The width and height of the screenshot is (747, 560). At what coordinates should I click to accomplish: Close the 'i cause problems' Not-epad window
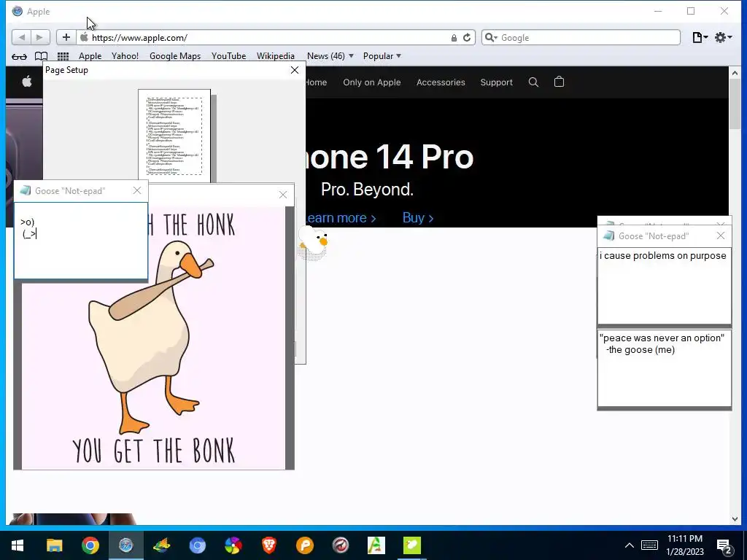(x=720, y=236)
